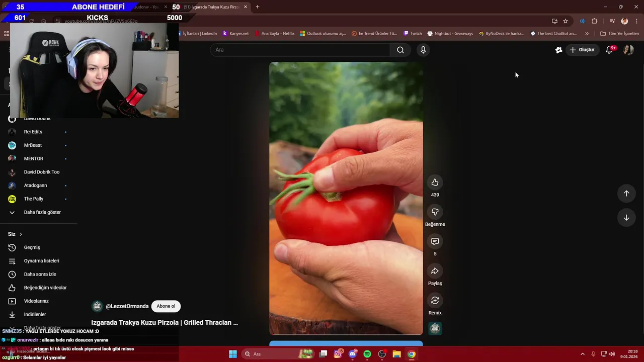Viewport: 644px width, 362px height.
Task: Open Kariyer.net bookmark
Action: pos(236,34)
